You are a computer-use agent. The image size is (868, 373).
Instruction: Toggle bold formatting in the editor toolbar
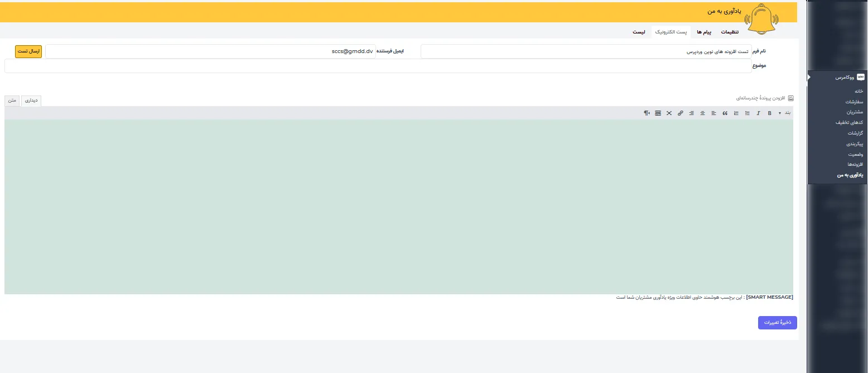pyautogui.click(x=769, y=113)
